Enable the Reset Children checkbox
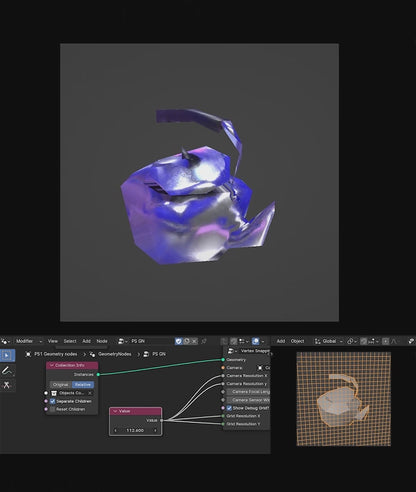The image size is (416, 492). click(x=53, y=409)
